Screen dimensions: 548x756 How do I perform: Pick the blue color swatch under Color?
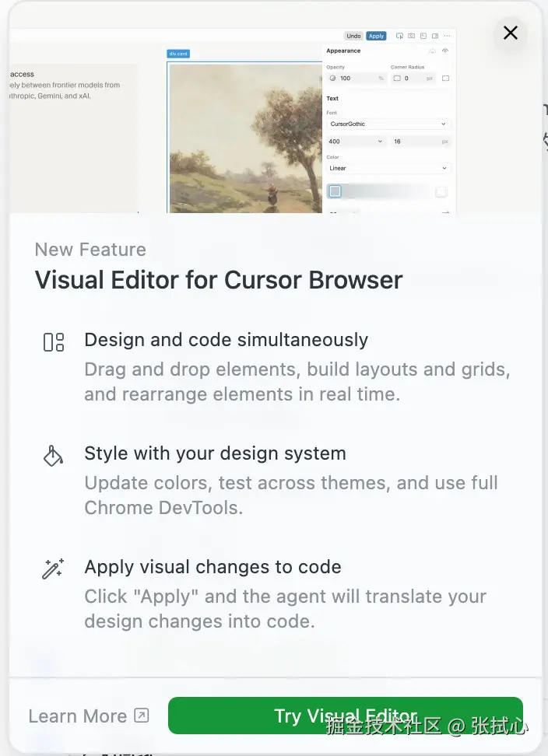coord(335,191)
